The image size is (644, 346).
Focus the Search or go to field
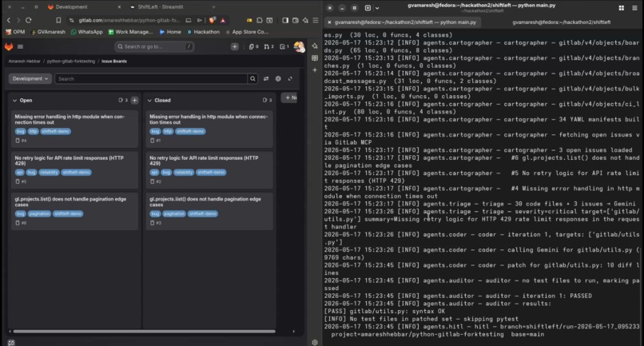[x=154, y=47]
